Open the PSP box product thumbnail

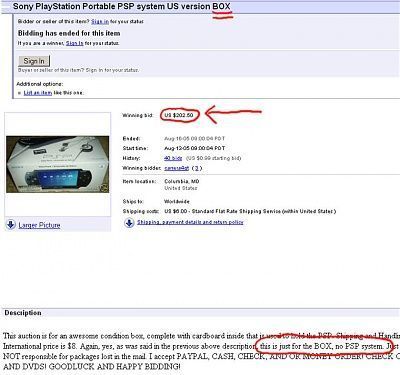[x=57, y=164]
